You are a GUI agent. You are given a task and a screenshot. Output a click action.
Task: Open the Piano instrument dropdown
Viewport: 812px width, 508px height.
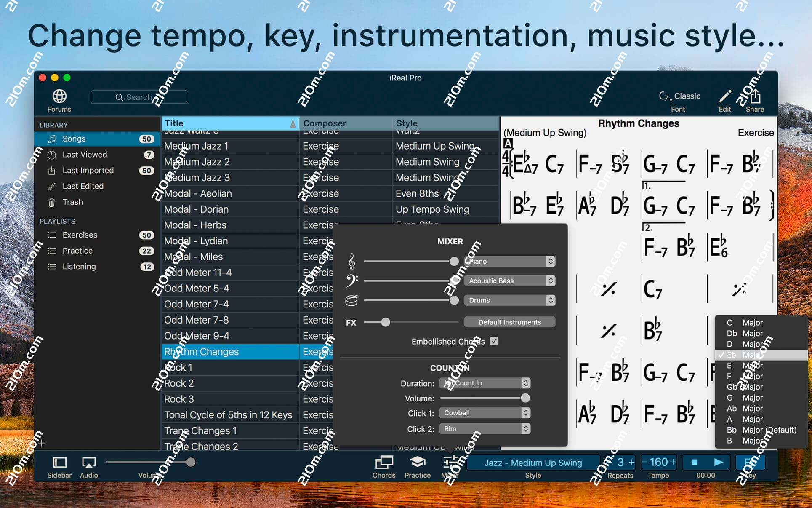coord(509,261)
